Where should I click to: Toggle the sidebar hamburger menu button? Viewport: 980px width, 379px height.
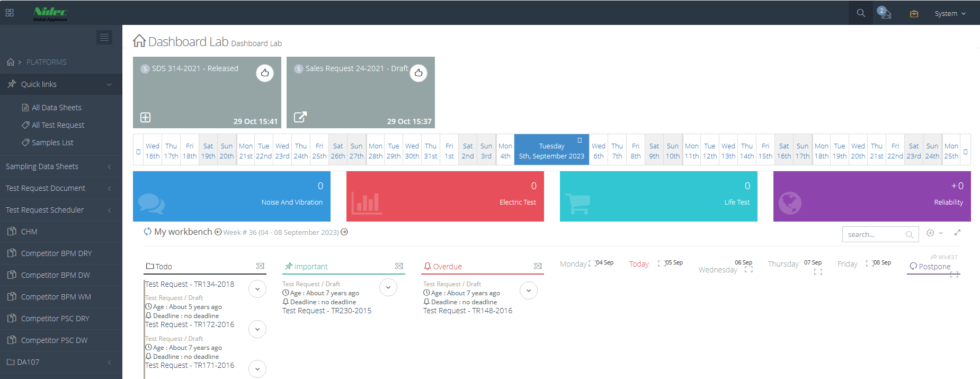[104, 37]
